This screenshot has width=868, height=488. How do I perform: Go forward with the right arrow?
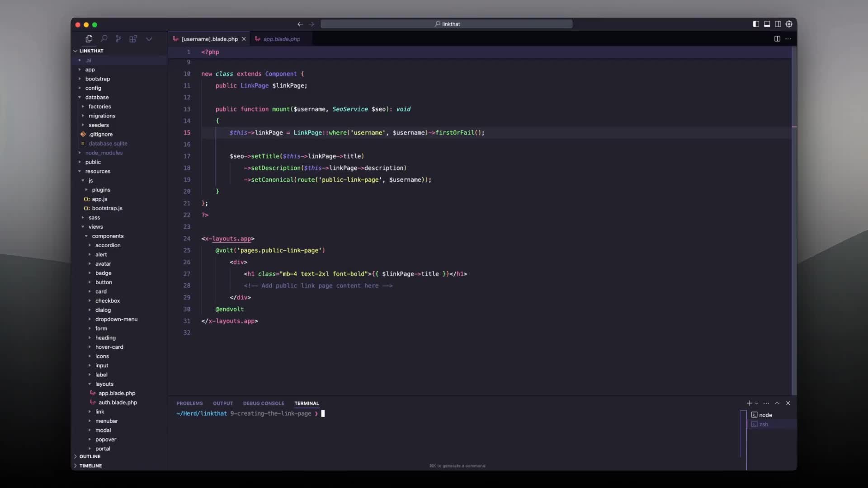click(x=311, y=24)
